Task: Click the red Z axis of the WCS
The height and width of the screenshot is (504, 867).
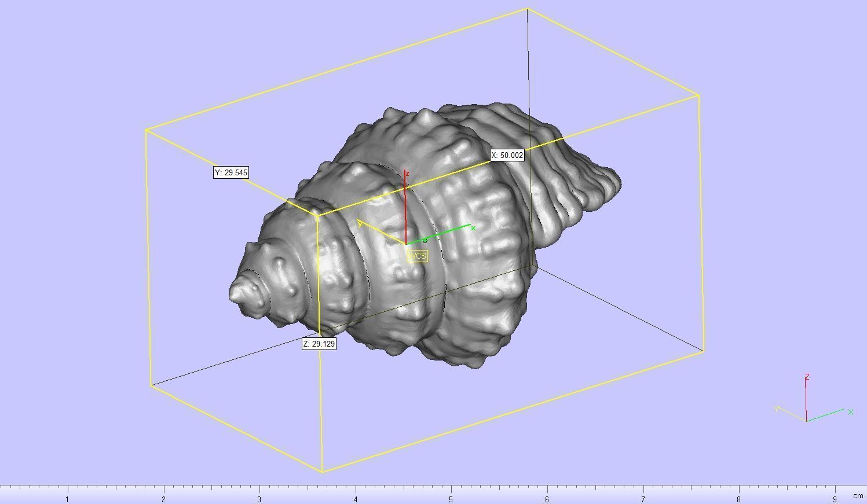Action: pyautogui.click(x=405, y=208)
